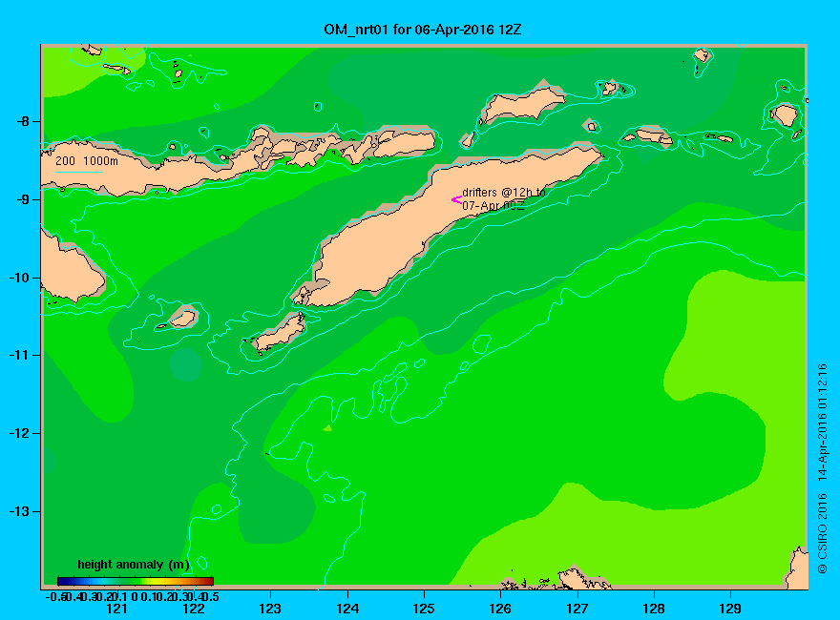Click the latitude label '-13'
Screen dimensions: 840x620
(x=19, y=511)
